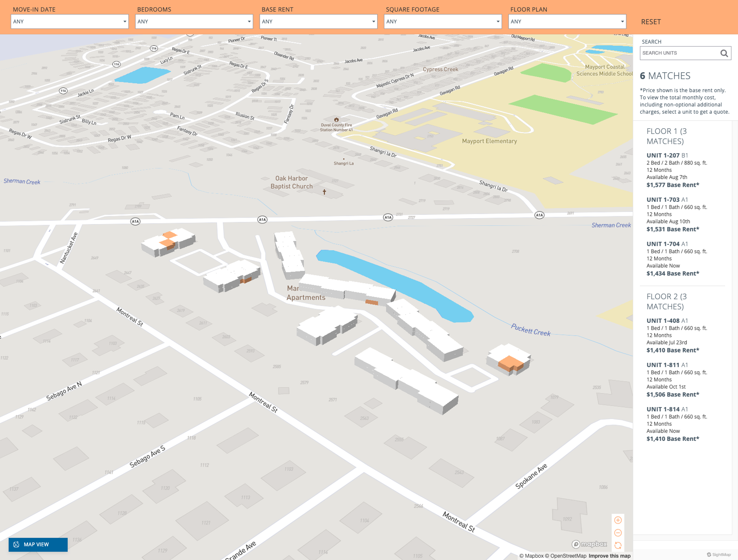Viewport: 738px width, 560px height.
Task: Click the Duval County Fire Station marker
Action: pyautogui.click(x=336, y=120)
